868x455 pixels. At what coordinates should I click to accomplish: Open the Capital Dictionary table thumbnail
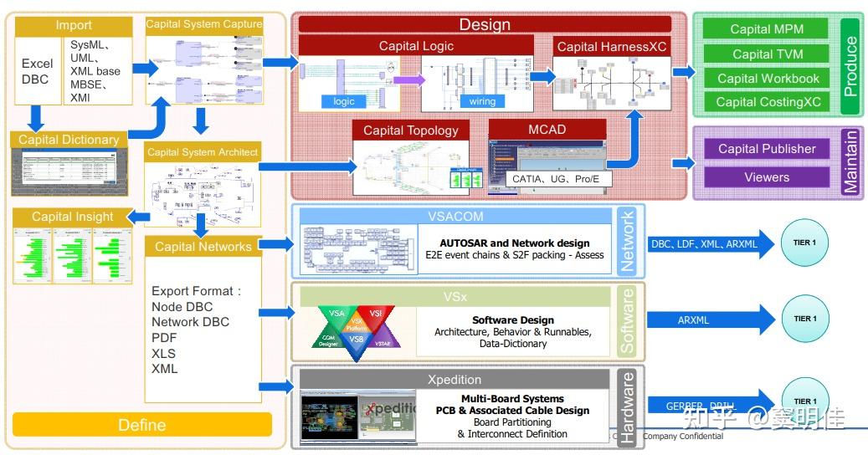69,171
